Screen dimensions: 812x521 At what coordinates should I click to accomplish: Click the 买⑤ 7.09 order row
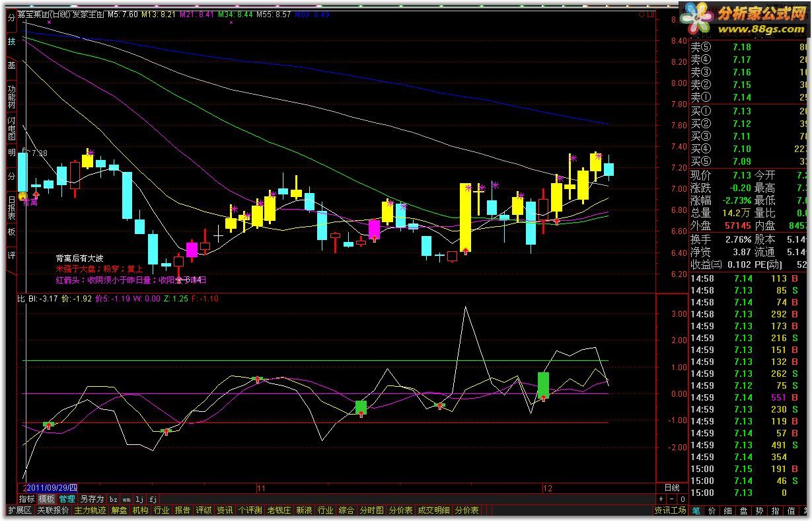[x=749, y=161]
